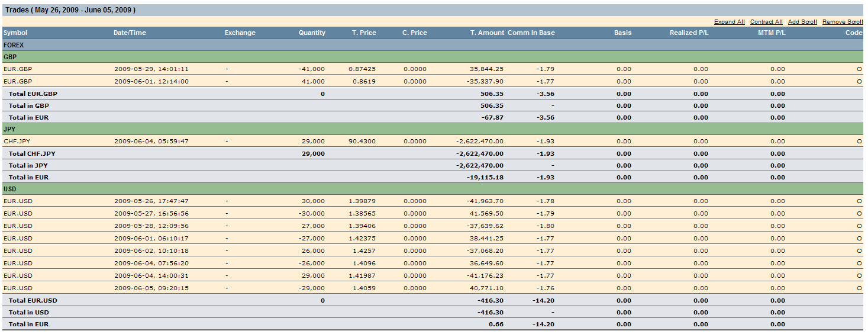
Task: Collapse the USD currency group row
Action: (10, 189)
